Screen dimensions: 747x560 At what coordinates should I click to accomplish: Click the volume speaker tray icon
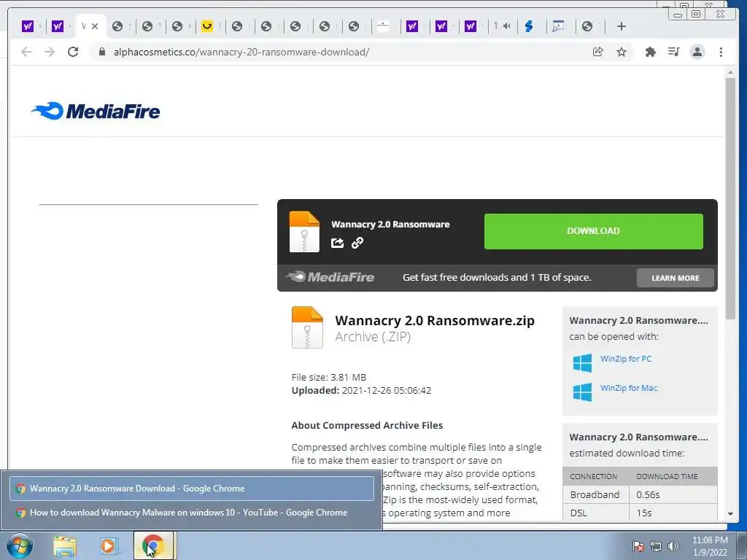coord(673,545)
